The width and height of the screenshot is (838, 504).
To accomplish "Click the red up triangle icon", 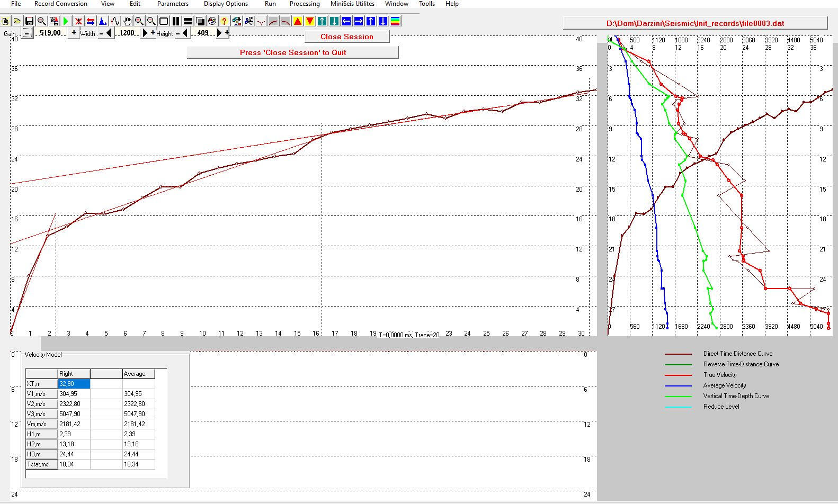I will pyautogui.click(x=298, y=21).
